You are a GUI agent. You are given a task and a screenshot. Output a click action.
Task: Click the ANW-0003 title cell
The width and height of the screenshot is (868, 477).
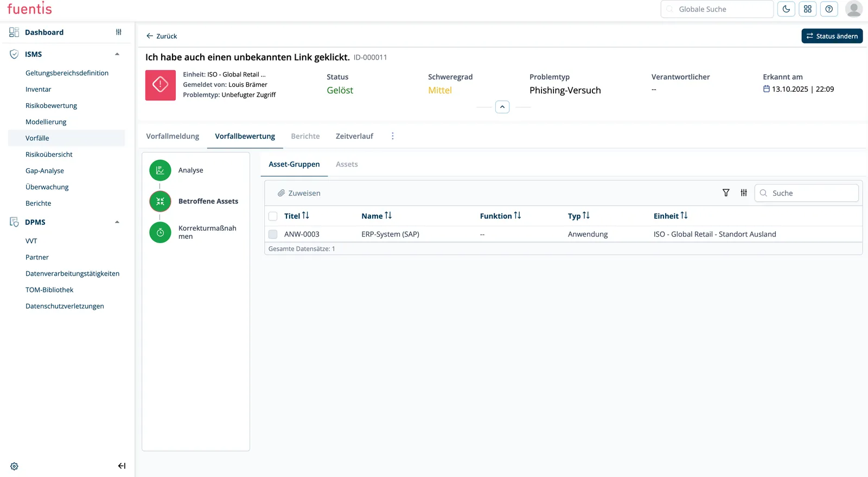point(302,234)
